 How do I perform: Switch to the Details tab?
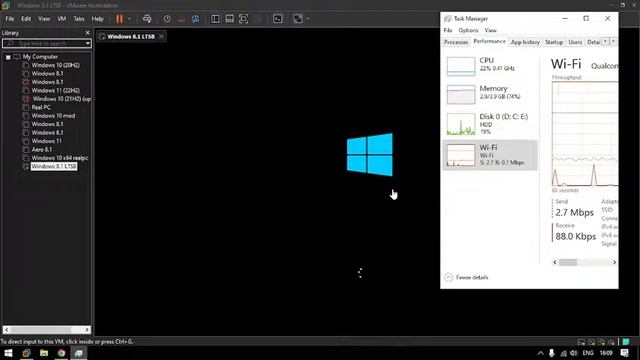(x=593, y=42)
